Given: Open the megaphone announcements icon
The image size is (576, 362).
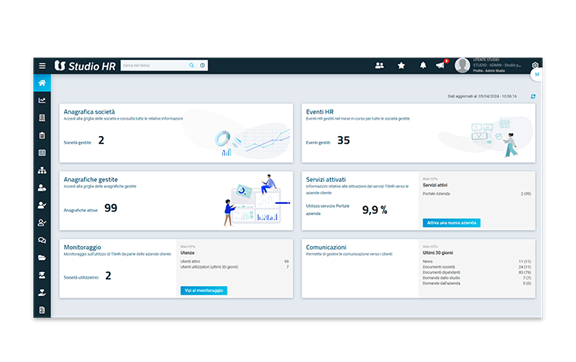Looking at the screenshot, I should (x=440, y=65).
